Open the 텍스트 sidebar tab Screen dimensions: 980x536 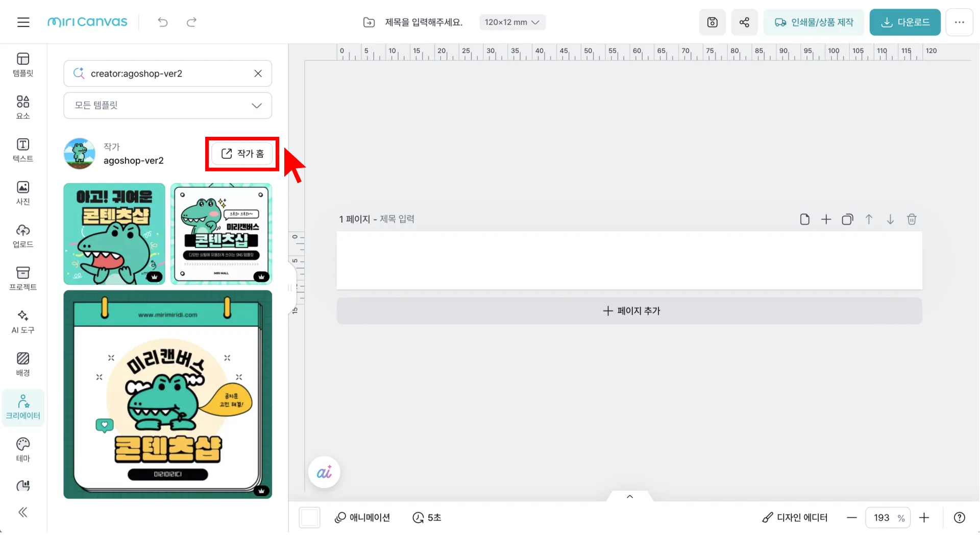point(23,150)
